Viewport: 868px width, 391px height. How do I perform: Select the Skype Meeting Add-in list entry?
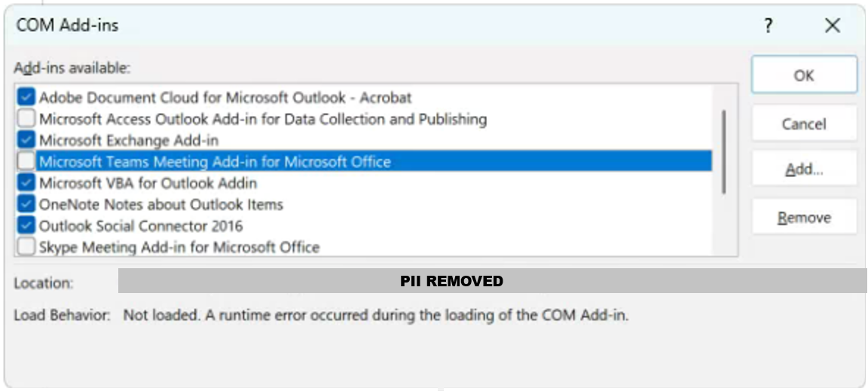click(x=179, y=246)
